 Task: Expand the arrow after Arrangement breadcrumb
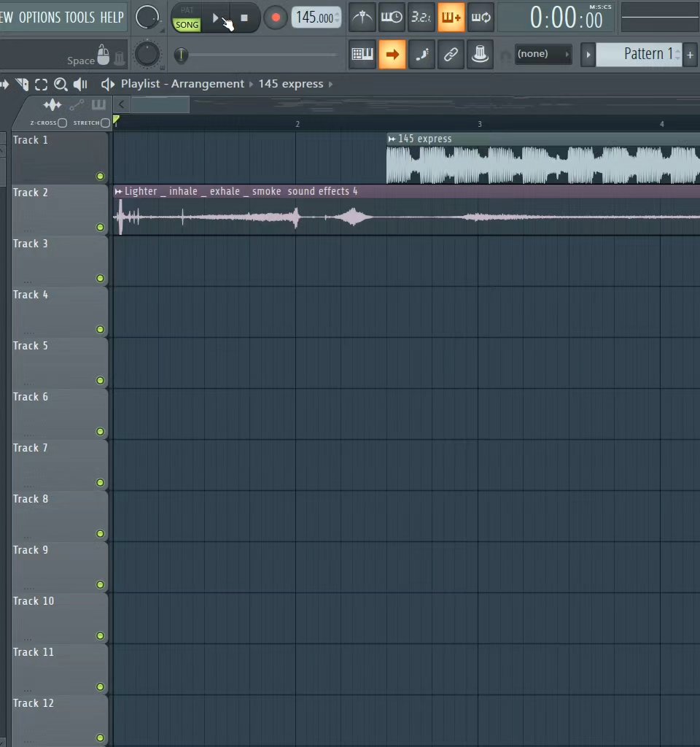click(x=251, y=85)
